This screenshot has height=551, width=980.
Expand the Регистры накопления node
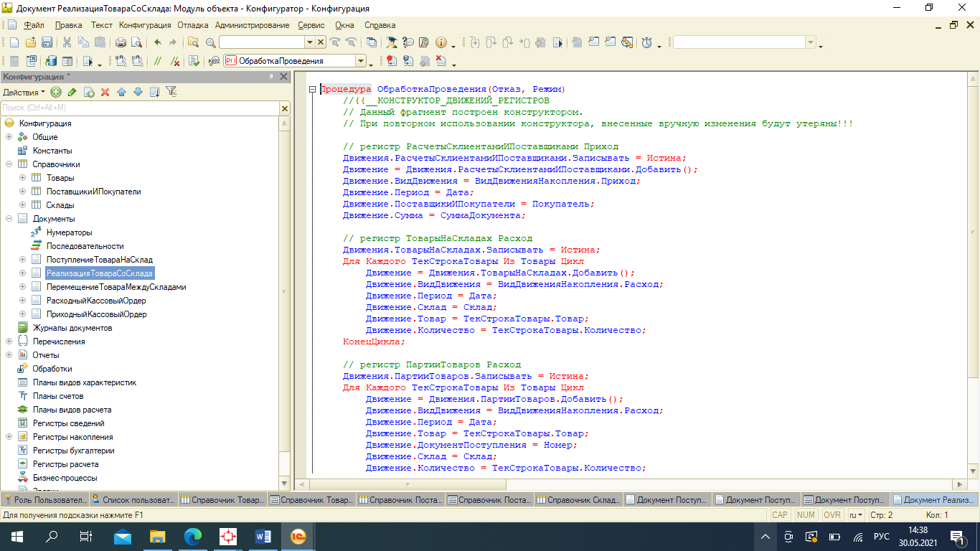pyautogui.click(x=9, y=437)
